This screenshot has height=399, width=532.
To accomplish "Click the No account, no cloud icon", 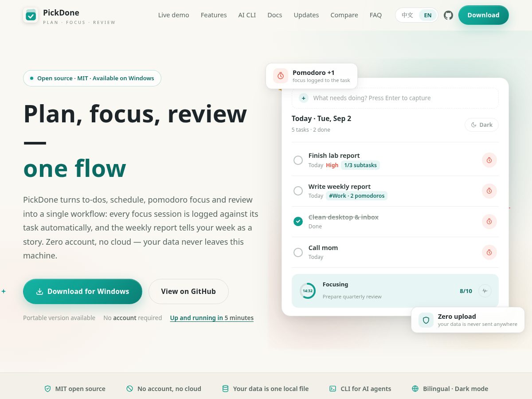I will click(129, 388).
